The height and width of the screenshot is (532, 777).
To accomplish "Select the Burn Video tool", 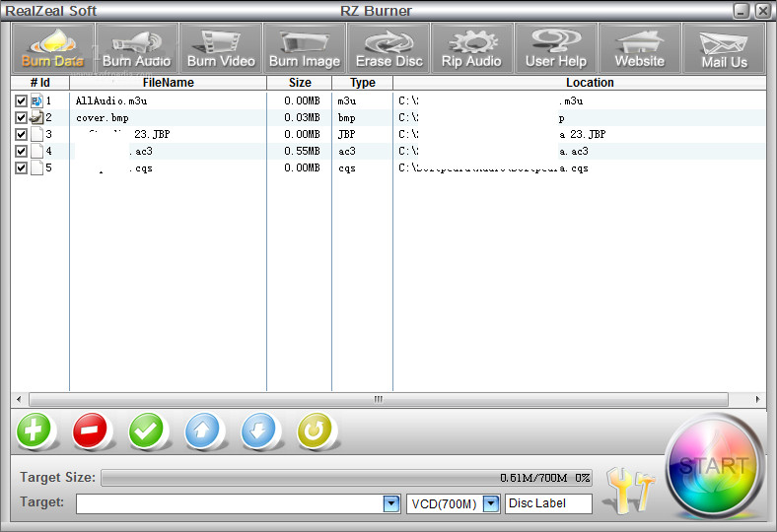I will coord(221,48).
